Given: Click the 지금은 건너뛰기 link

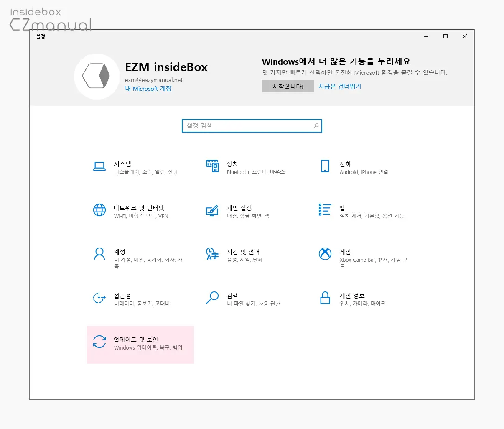Looking at the screenshot, I should tap(340, 86).
